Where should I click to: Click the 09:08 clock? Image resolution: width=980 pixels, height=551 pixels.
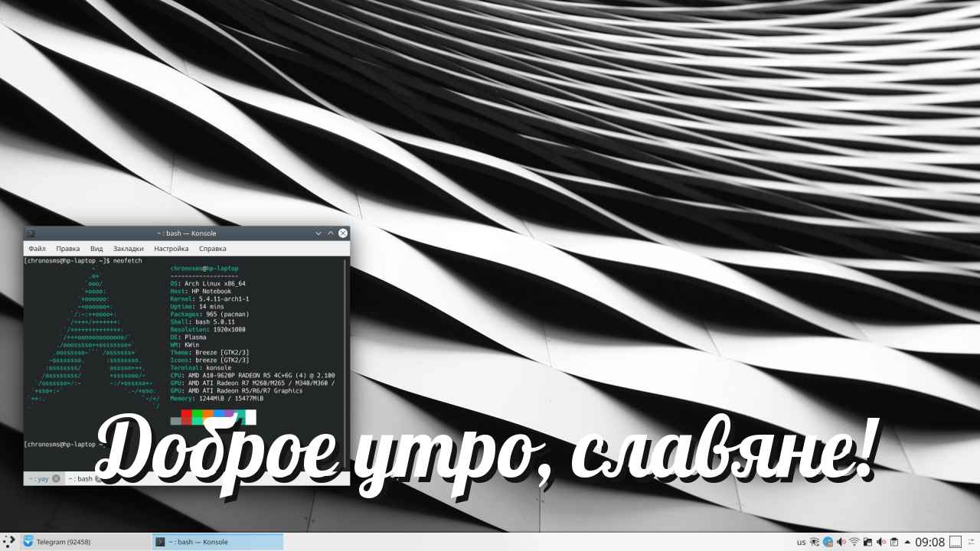click(929, 542)
